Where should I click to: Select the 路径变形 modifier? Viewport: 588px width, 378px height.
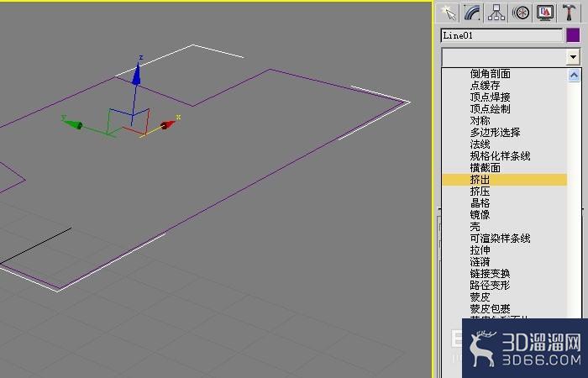point(490,286)
